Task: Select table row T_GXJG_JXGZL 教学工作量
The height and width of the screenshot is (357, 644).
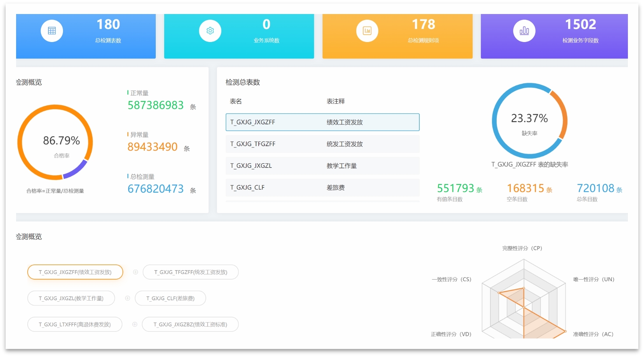Action: (x=322, y=166)
